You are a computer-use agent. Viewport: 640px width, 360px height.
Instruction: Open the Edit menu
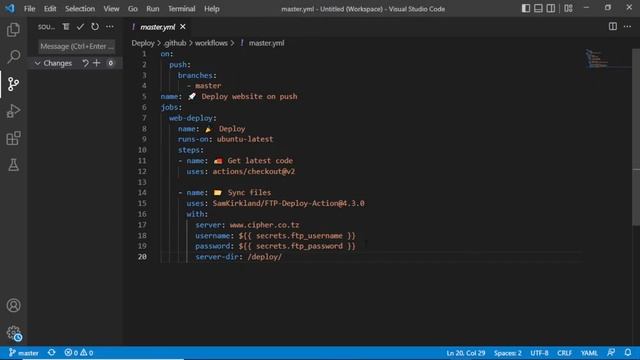pyautogui.click(x=50, y=9)
